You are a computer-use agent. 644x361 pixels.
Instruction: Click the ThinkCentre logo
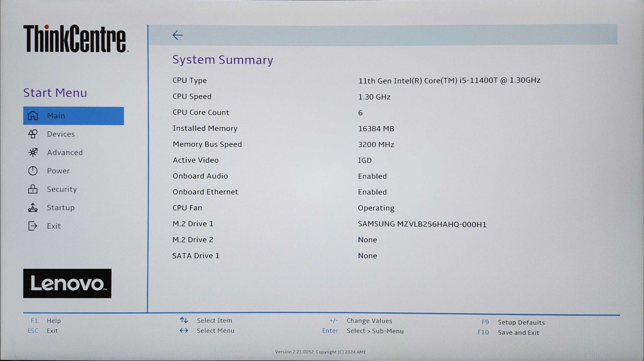coord(75,39)
